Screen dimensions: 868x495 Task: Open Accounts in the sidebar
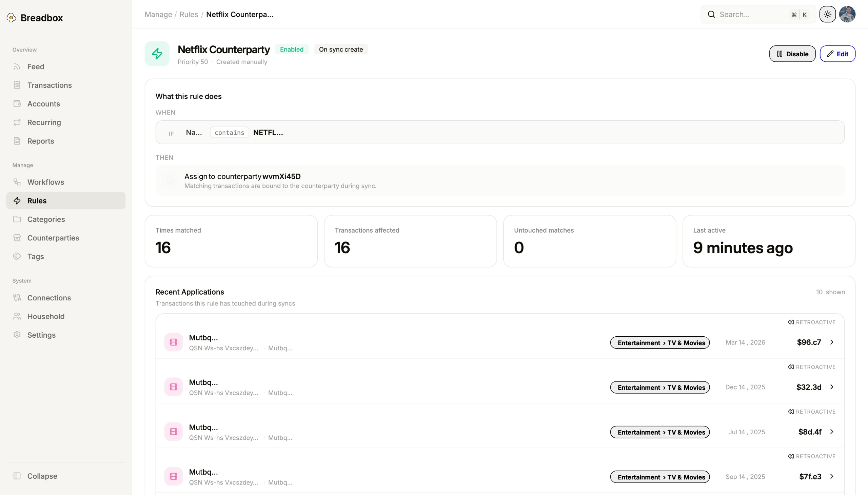point(66,104)
